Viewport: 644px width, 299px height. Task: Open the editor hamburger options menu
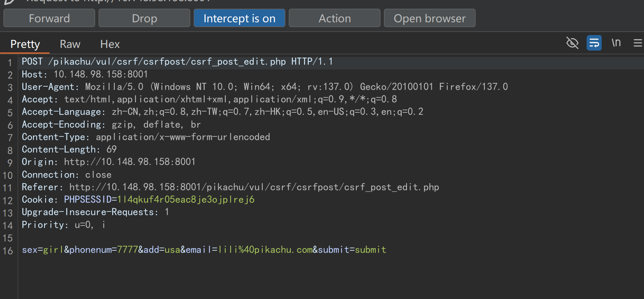(638, 43)
